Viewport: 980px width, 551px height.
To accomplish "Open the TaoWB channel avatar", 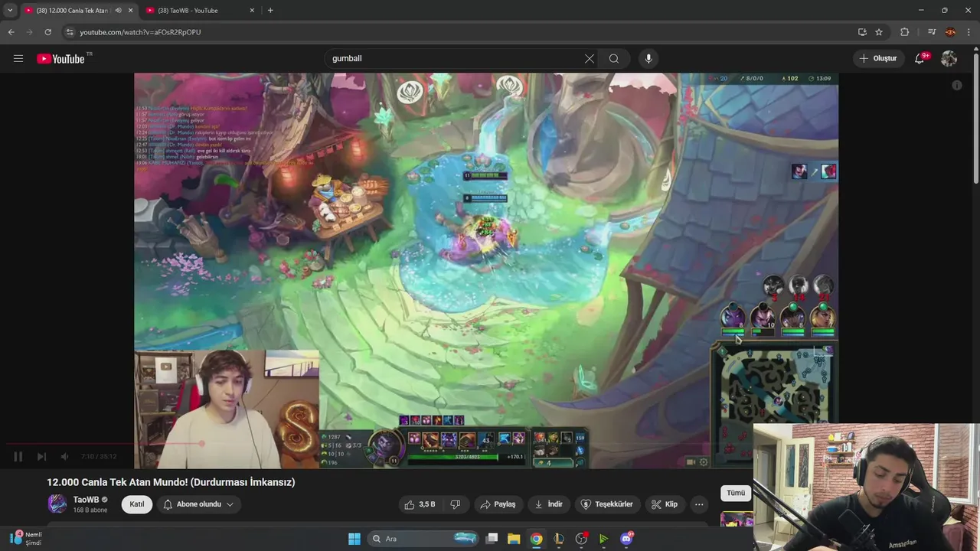I will tap(57, 504).
